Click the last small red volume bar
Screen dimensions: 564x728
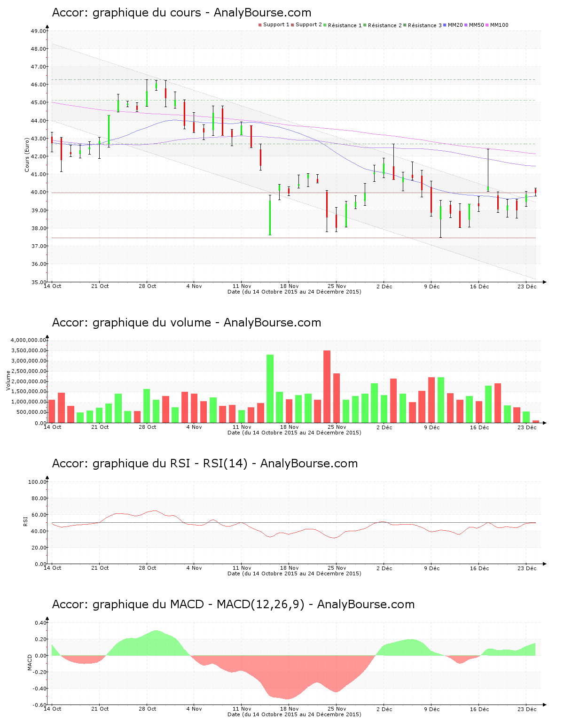pyautogui.click(x=536, y=421)
